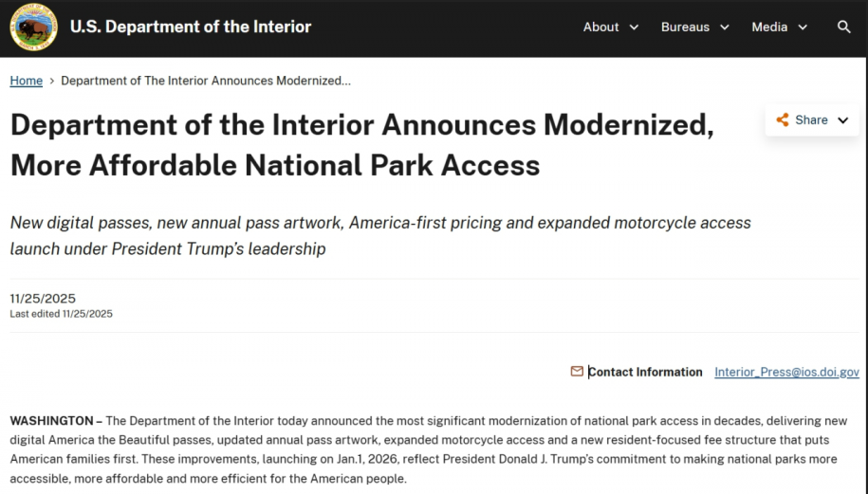Click the Interior_Press@ios.doi.gov email link
Viewport: 868px width, 494px height.
coord(786,373)
